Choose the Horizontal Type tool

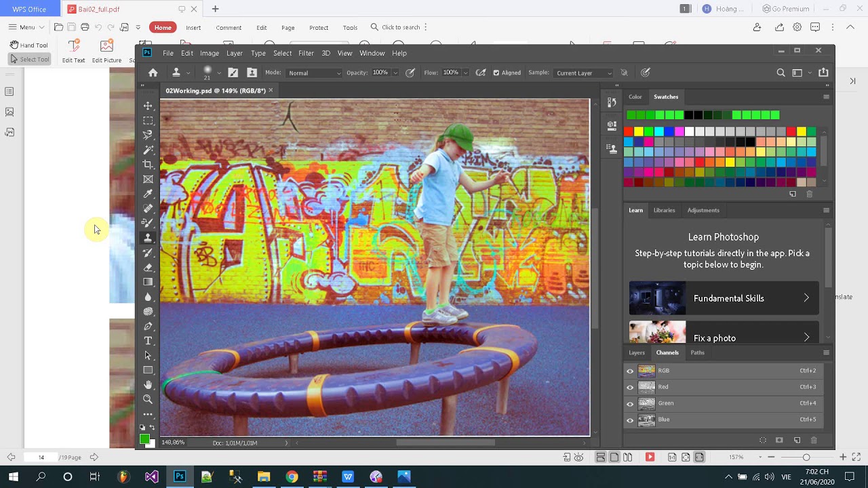pos(148,341)
